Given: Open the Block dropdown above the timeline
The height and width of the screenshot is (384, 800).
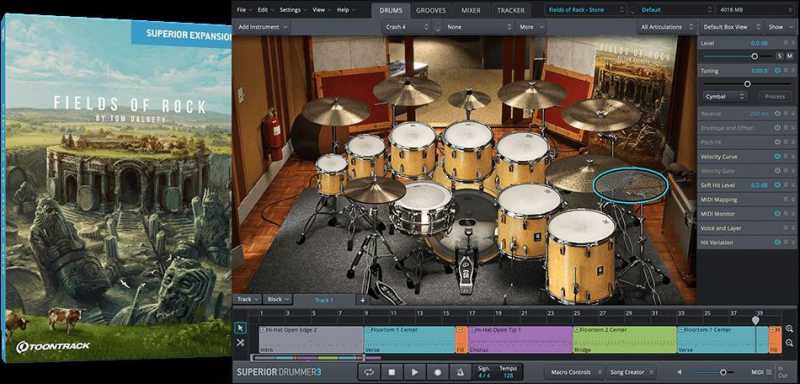Looking at the screenshot, I should click(x=278, y=299).
